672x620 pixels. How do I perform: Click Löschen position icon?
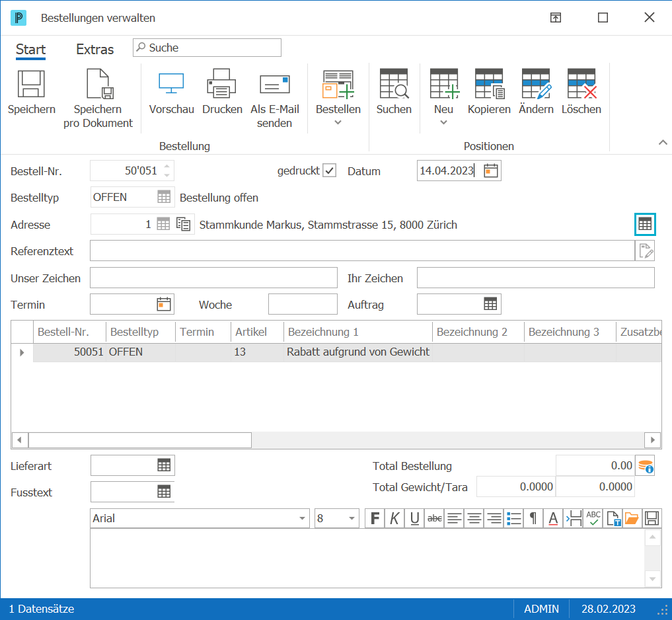click(x=581, y=83)
